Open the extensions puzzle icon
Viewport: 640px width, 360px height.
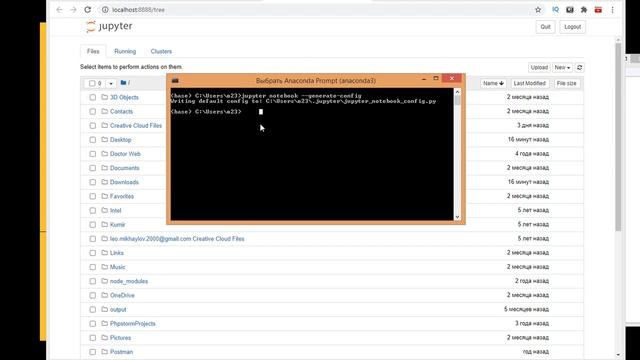pyautogui.click(x=584, y=10)
